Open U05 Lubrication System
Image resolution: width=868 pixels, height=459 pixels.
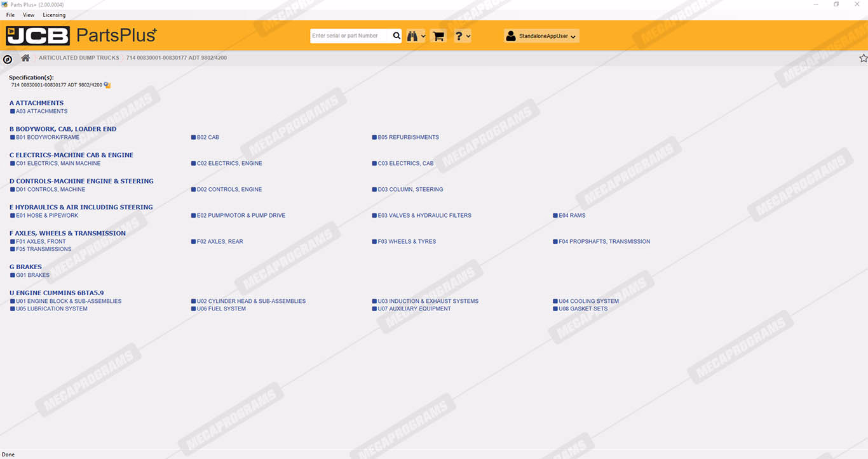pyautogui.click(x=49, y=309)
